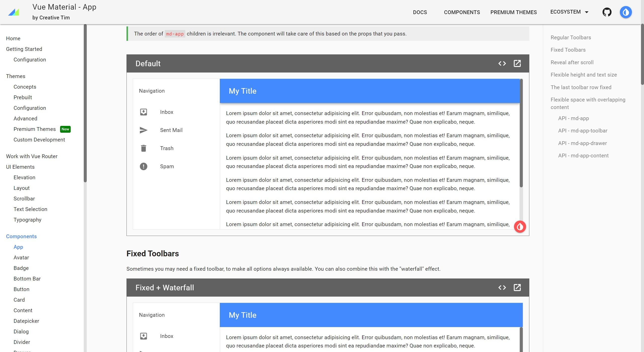Go to API - md-app-drawer anchor

pyautogui.click(x=582, y=143)
